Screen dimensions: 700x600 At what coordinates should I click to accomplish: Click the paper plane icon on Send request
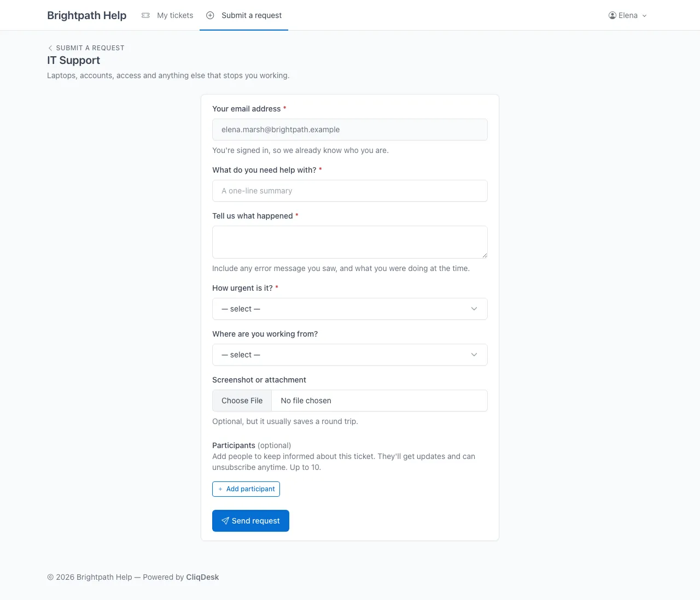tap(225, 521)
